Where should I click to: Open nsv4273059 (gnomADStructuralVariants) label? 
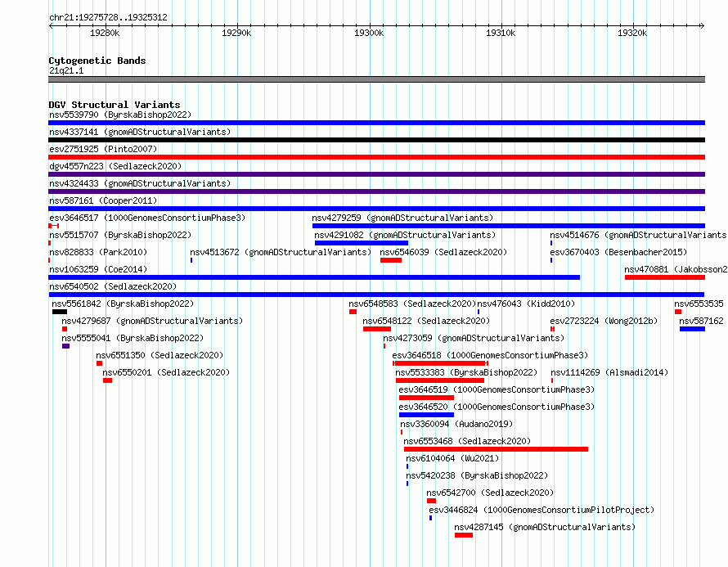pos(474,338)
